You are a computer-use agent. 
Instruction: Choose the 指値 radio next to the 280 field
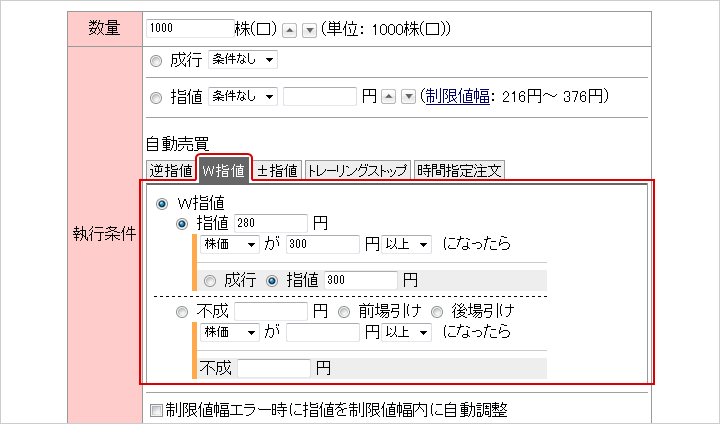[182, 224]
